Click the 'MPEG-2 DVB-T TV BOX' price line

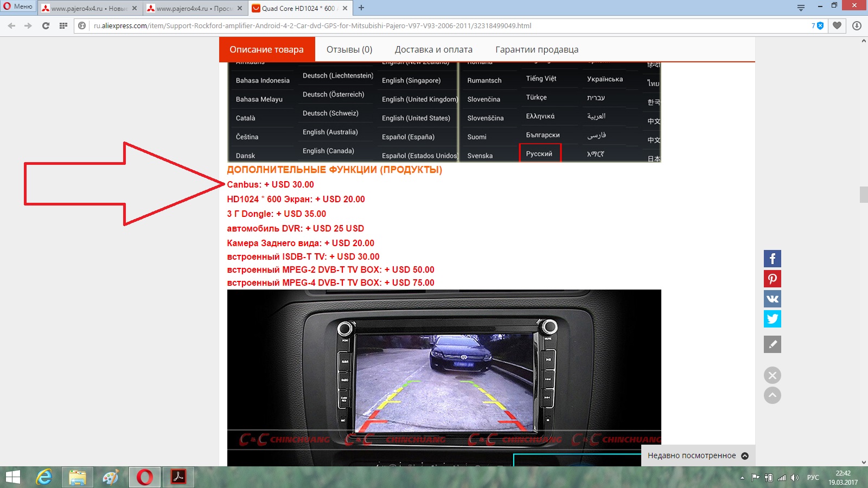(330, 269)
